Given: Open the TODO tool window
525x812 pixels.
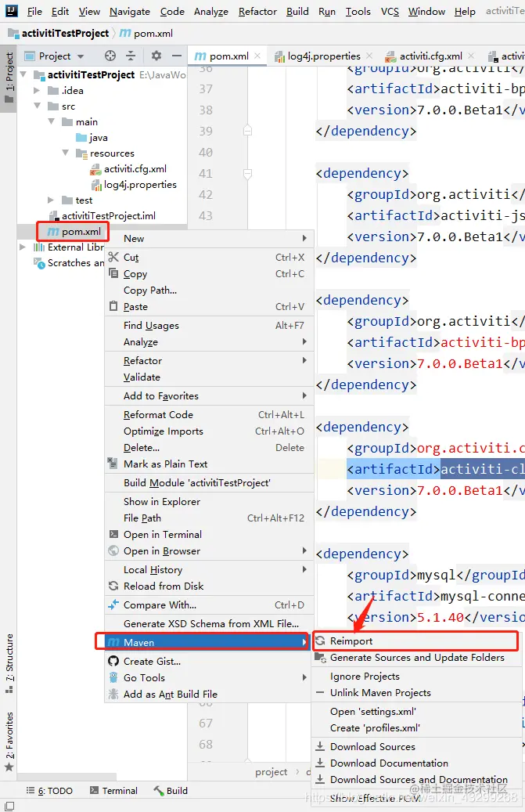Looking at the screenshot, I should (49, 790).
